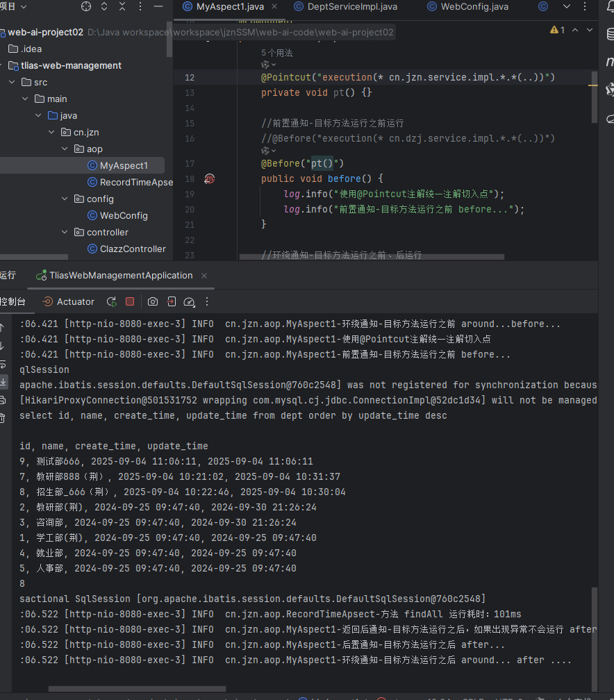Click the printer icon beside the console

pyautogui.click(x=2, y=400)
